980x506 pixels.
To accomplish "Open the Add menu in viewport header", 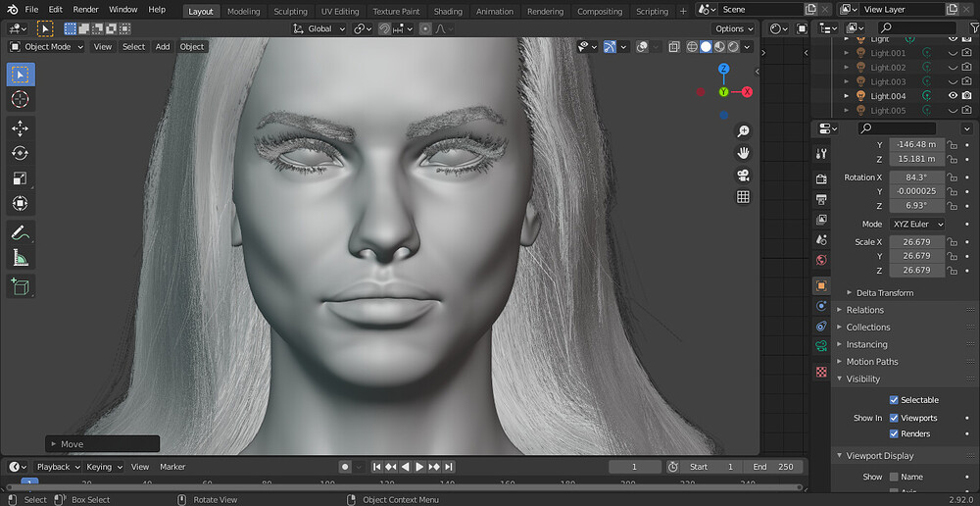I will 163,47.
